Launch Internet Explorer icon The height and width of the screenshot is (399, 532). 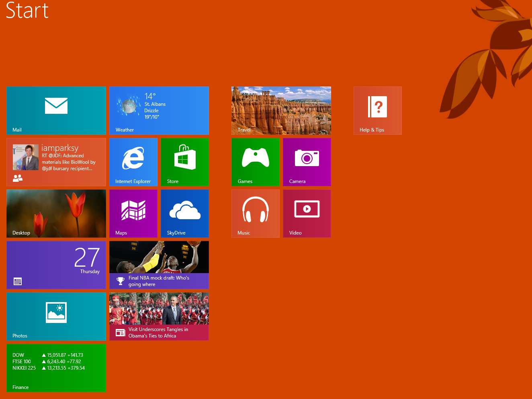click(133, 158)
